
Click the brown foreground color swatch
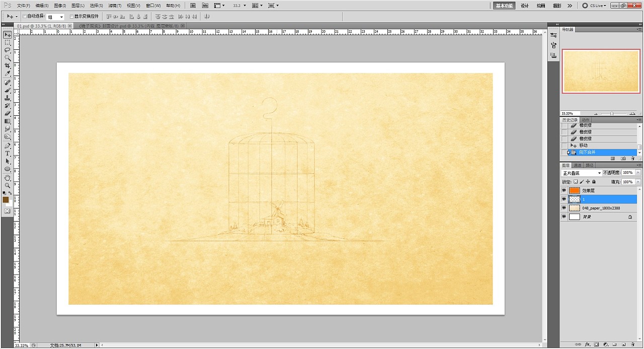(x=6, y=200)
